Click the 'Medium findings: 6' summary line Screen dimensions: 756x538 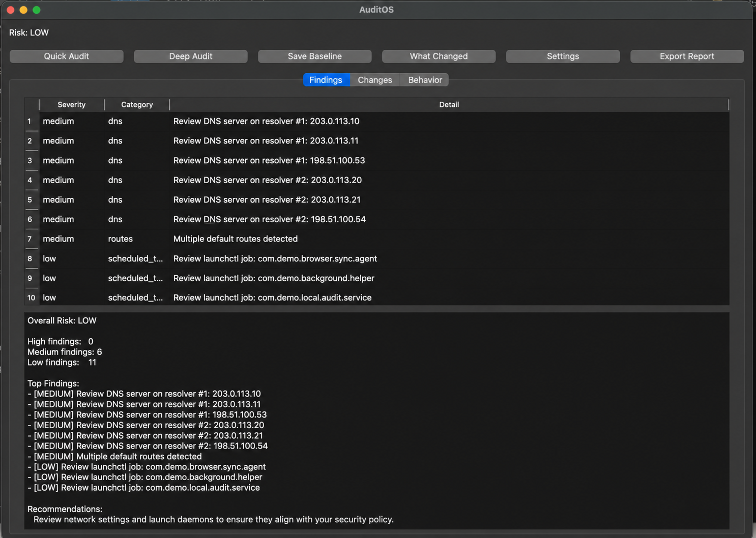tap(65, 352)
